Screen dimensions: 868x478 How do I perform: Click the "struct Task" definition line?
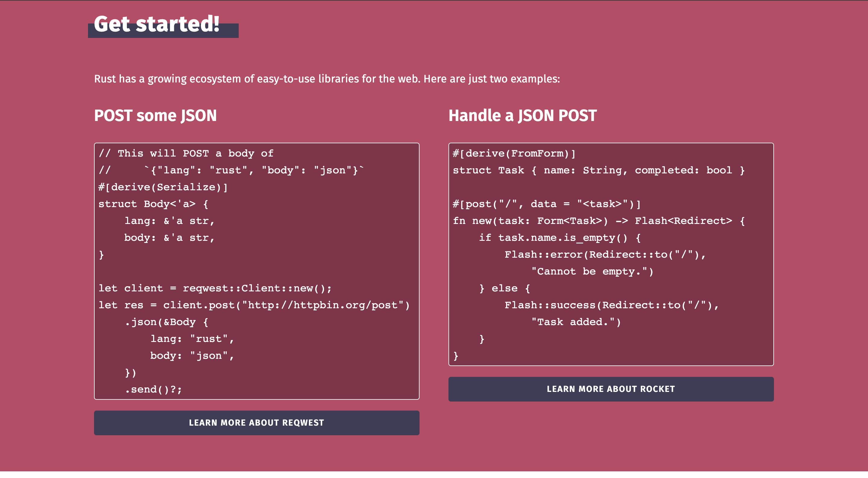click(599, 170)
